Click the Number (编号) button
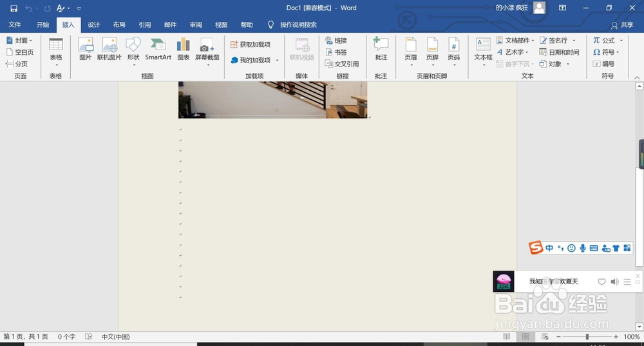 click(604, 64)
